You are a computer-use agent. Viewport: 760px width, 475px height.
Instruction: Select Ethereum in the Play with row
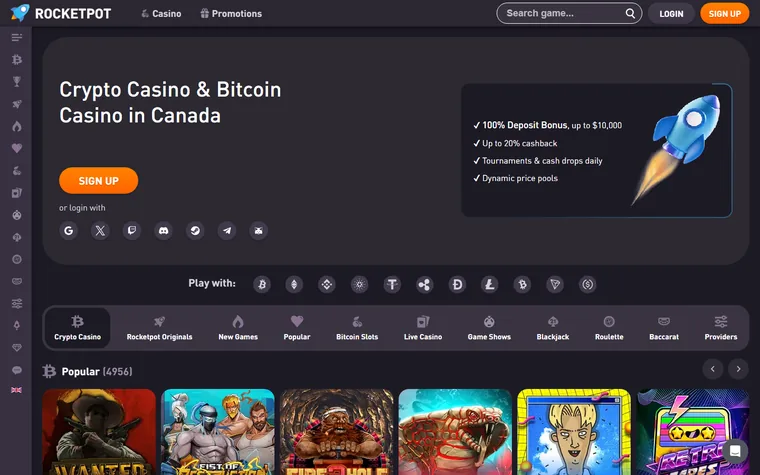(x=294, y=285)
